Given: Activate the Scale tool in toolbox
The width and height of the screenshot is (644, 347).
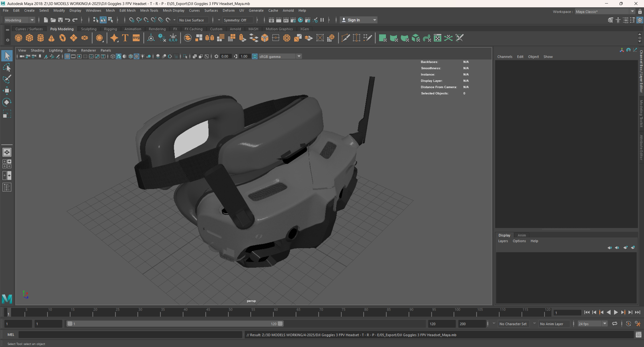Looking at the screenshot, I should 7,114.
